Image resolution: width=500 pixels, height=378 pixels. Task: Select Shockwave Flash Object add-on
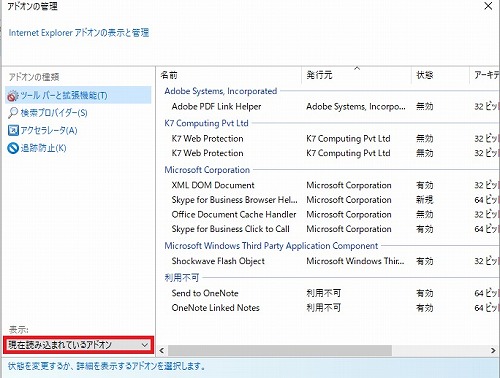coord(218,261)
